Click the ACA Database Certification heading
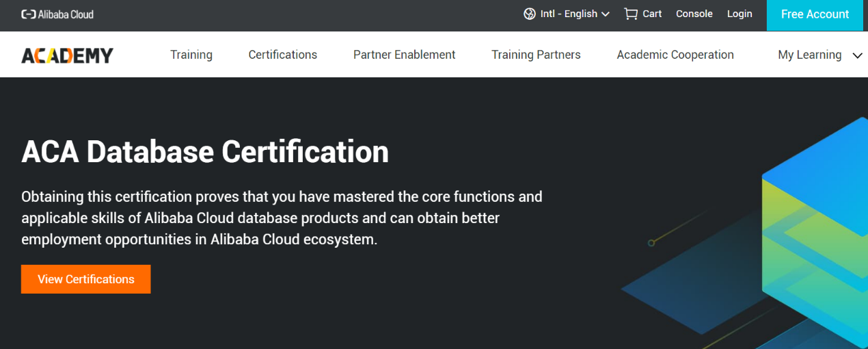Image resolution: width=868 pixels, height=349 pixels. click(205, 152)
